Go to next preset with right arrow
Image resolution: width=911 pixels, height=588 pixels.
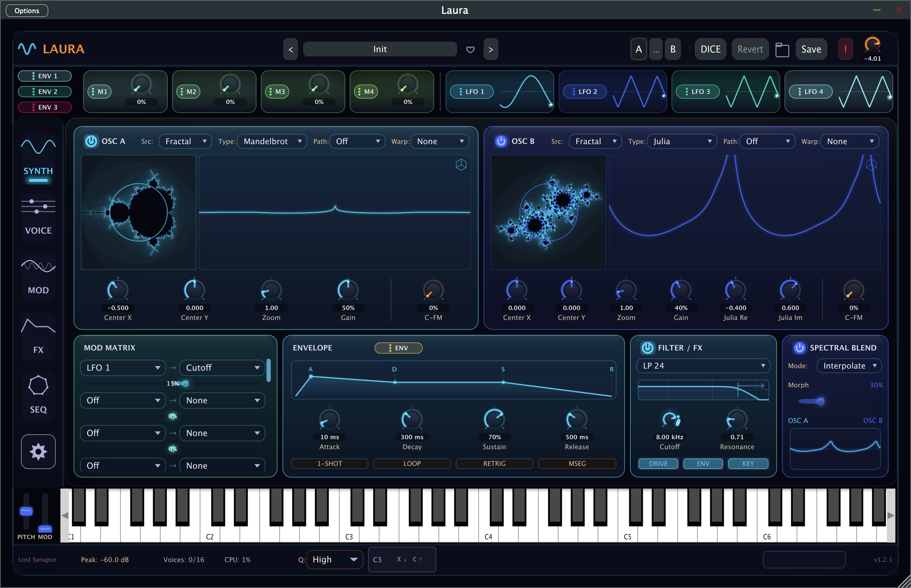(x=491, y=49)
